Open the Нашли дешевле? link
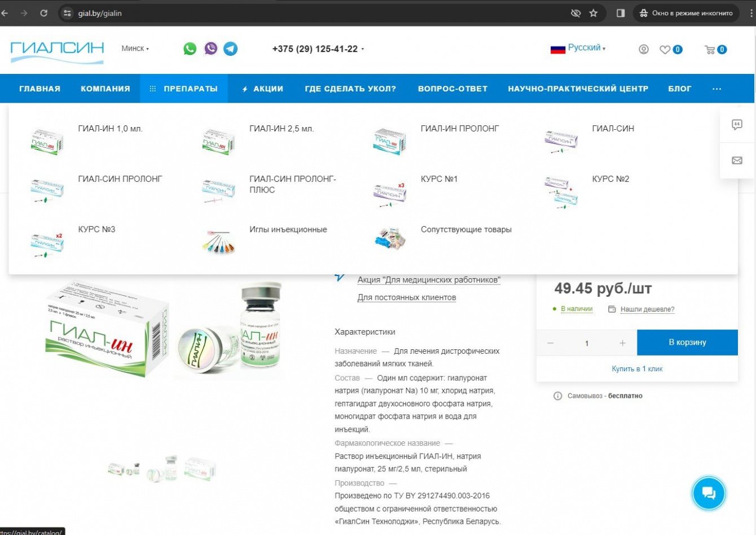The width and height of the screenshot is (756, 535). tap(647, 309)
